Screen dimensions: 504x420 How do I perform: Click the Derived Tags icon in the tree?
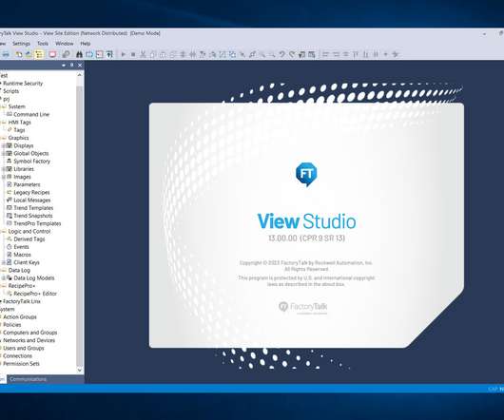pyautogui.click(x=10, y=239)
